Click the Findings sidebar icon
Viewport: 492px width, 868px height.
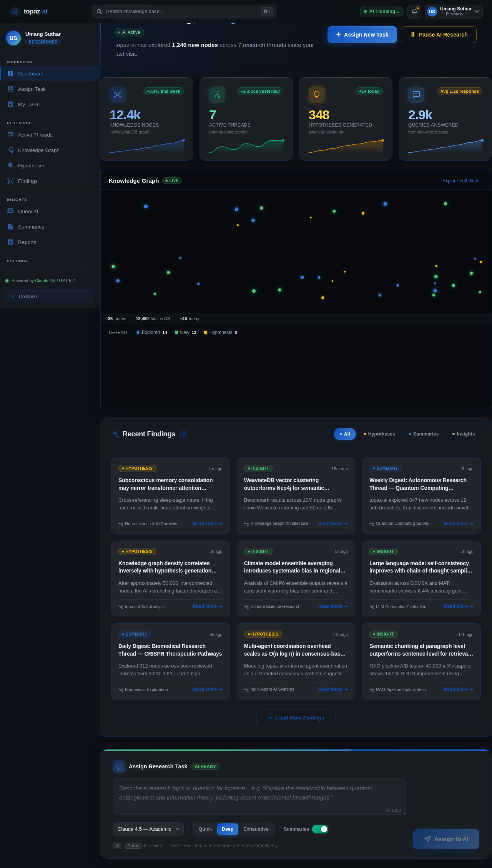(10, 181)
